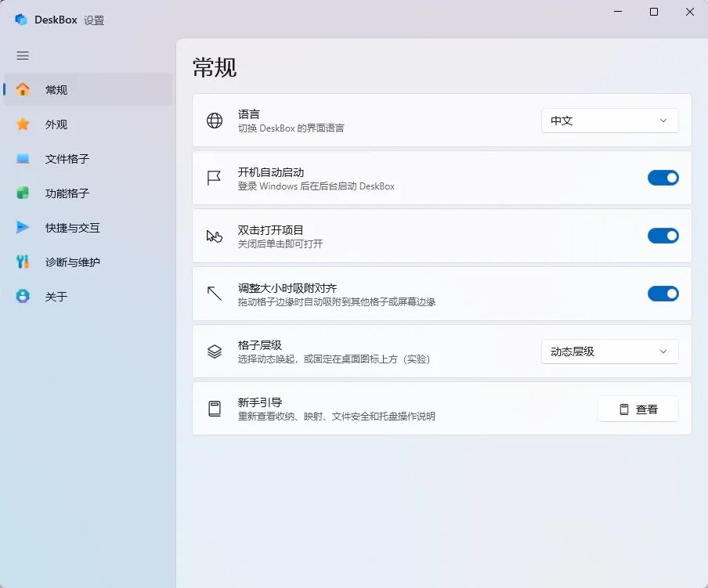The height and width of the screenshot is (588, 708).
Task: Go to the 文件格子 section
Action: (88, 159)
